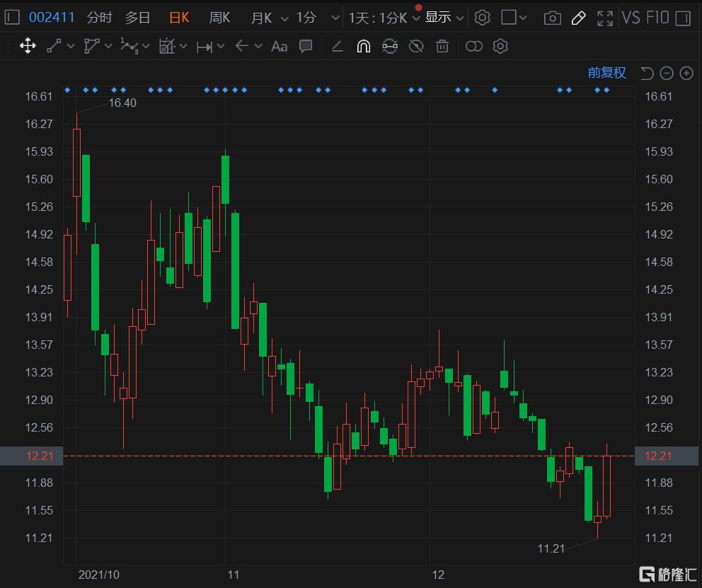Screen dimensions: 702x588
Task: Select the line segment drawing tool
Action: click(x=54, y=46)
